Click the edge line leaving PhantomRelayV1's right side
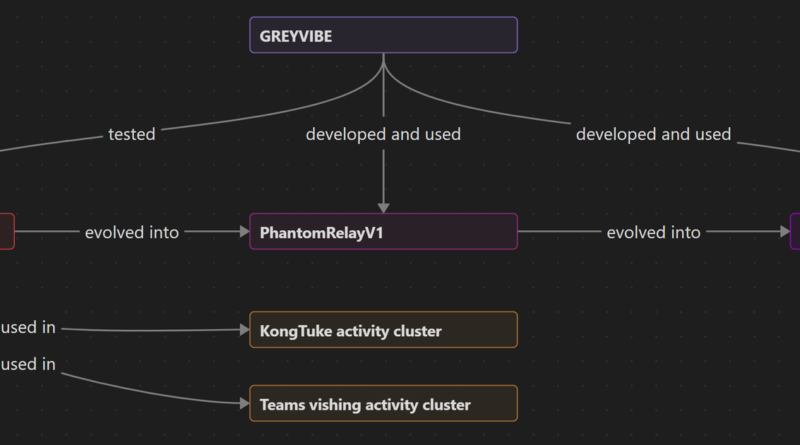800x445 pixels. [x=559, y=232]
